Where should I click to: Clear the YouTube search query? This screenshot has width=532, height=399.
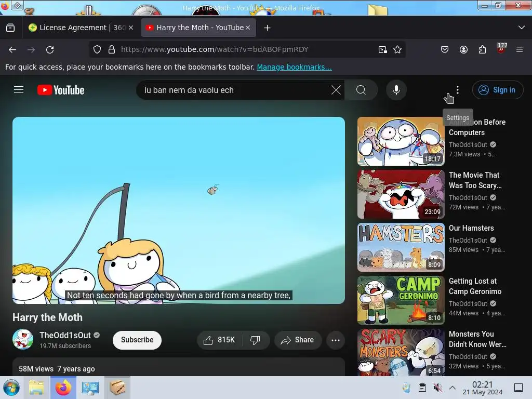(336, 90)
